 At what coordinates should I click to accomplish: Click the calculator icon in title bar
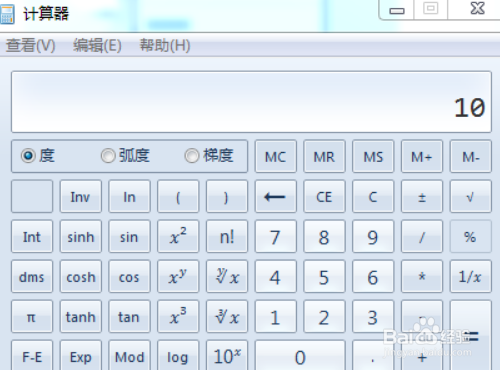[7, 14]
